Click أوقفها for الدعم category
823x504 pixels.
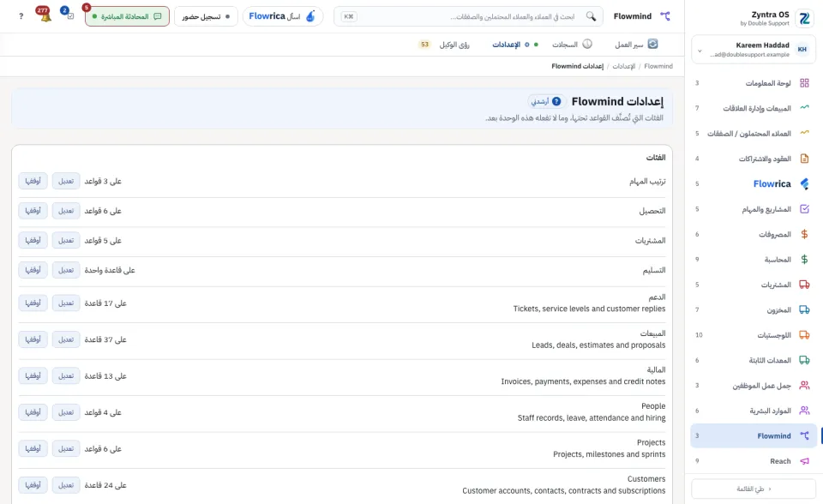pos(33,303)
